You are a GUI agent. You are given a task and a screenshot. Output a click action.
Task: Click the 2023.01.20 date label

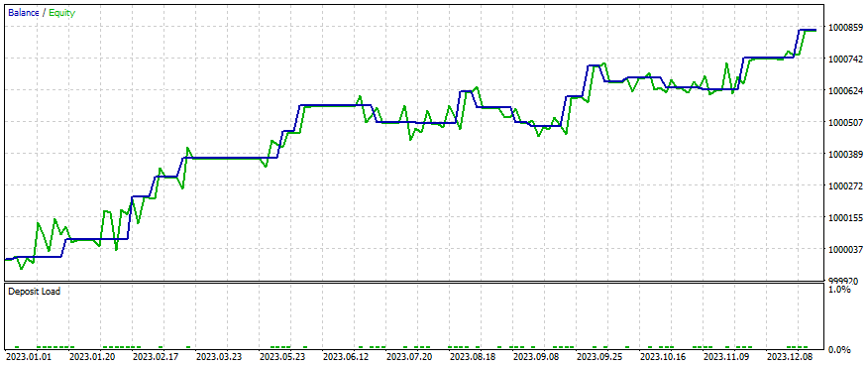pos(92,356)
